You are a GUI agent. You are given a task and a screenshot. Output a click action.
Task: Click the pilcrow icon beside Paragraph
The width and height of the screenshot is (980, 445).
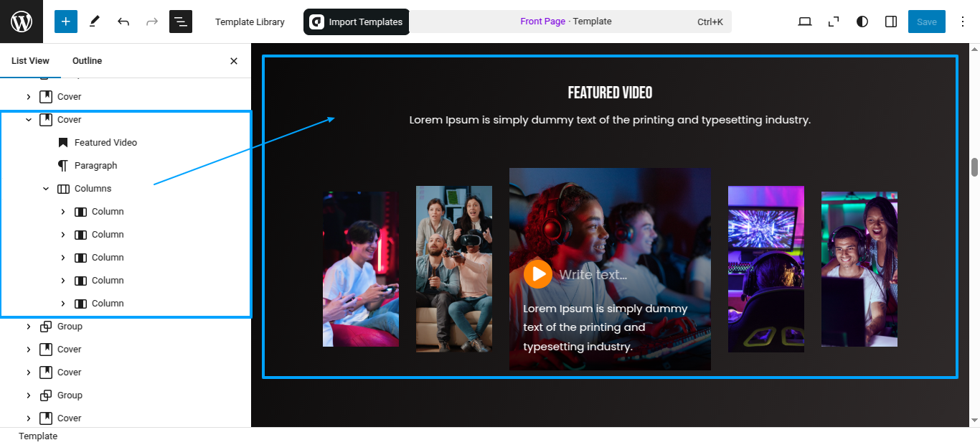click(x=63, y=166)
